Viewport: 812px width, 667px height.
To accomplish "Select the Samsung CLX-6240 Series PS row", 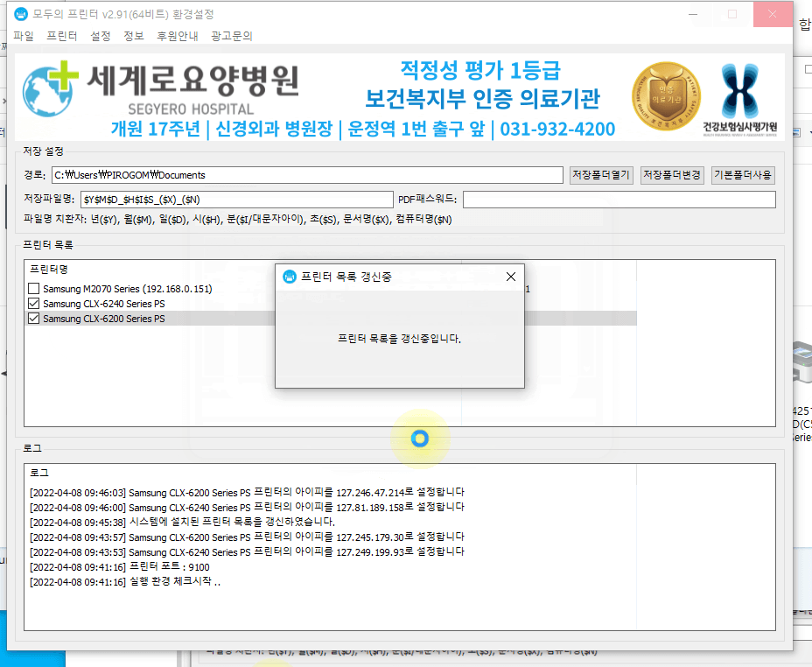I will click(103, 304).
